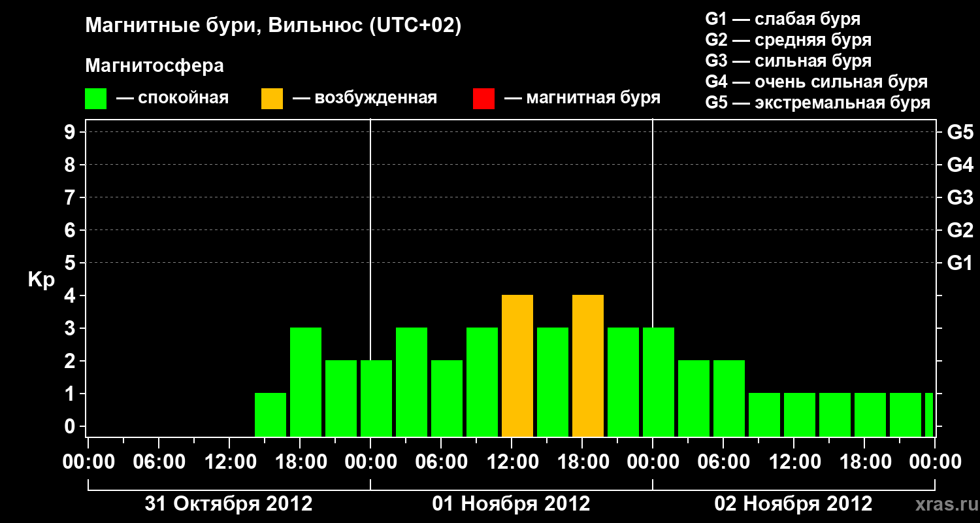Viewport: 980px width, 523px height.
Task: Click the orange Kp 4 bar at 18:00 on 01 Ноября
Action: coord(588,366)
